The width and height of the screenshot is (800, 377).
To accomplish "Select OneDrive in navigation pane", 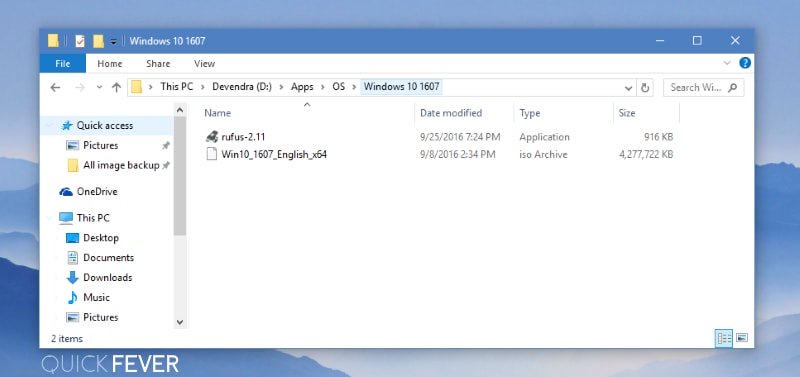I will 97,192.
